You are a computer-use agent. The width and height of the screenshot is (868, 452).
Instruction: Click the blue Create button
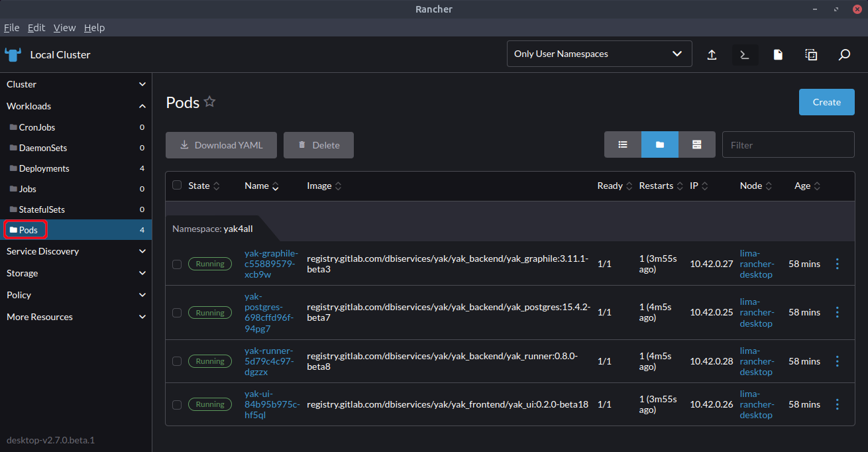coord(826,102)
